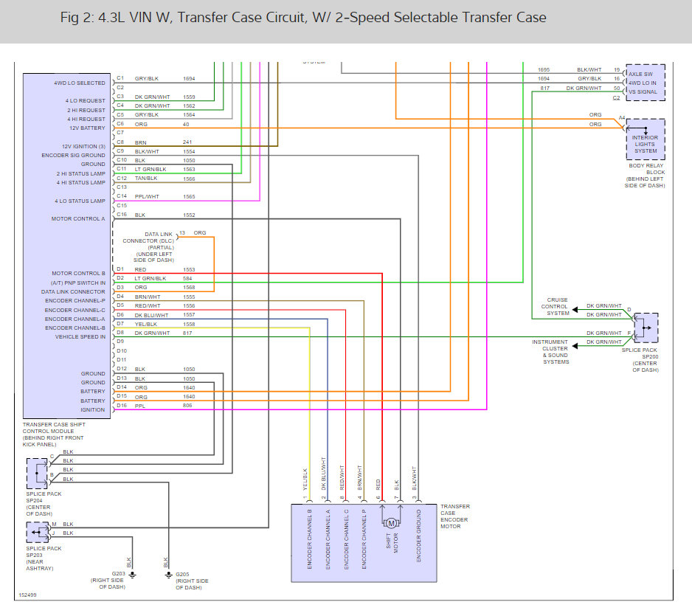Click the ENCODER CHANNEL-C module label

[x=75, y=311]
